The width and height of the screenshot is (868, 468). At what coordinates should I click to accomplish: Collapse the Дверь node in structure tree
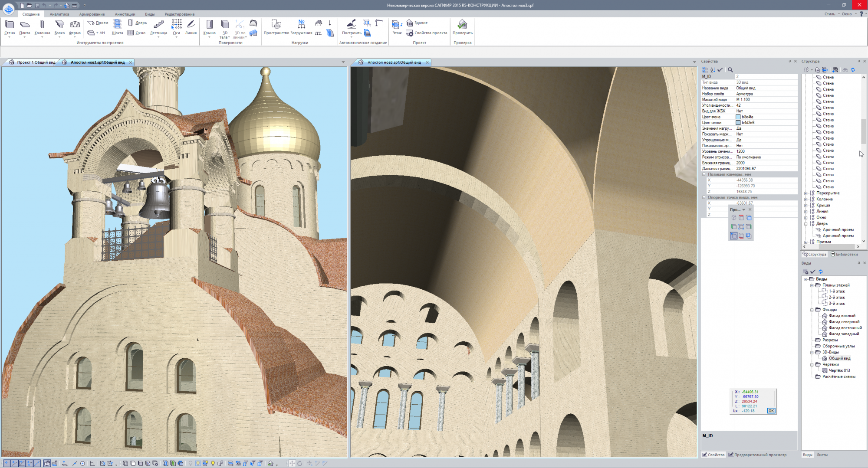point(806,224)
